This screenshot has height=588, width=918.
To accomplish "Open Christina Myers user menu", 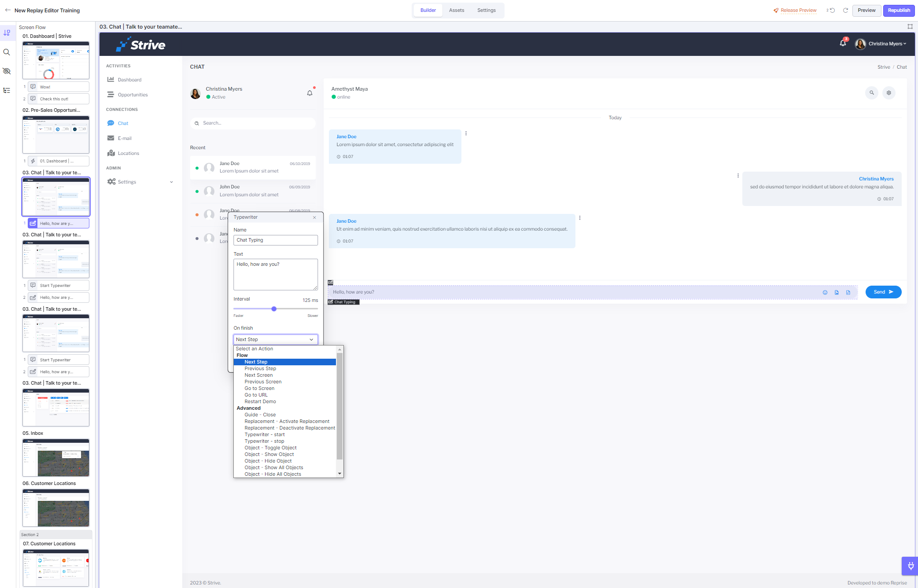I will tap(886, 44).
